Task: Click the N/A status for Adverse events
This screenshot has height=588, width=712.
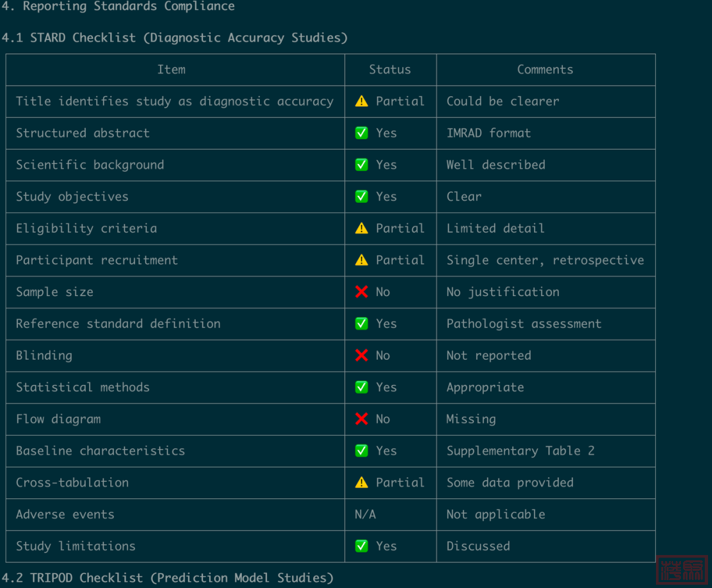Action: 365,515
